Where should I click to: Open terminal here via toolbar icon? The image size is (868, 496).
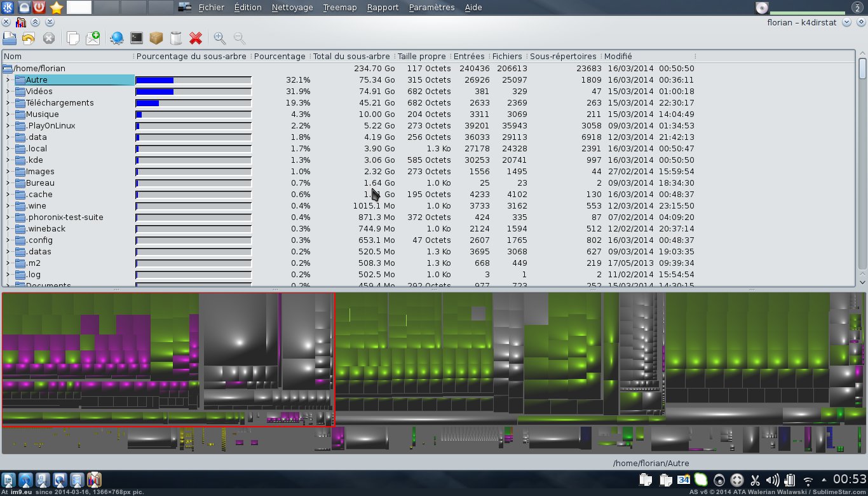point(136,38)
